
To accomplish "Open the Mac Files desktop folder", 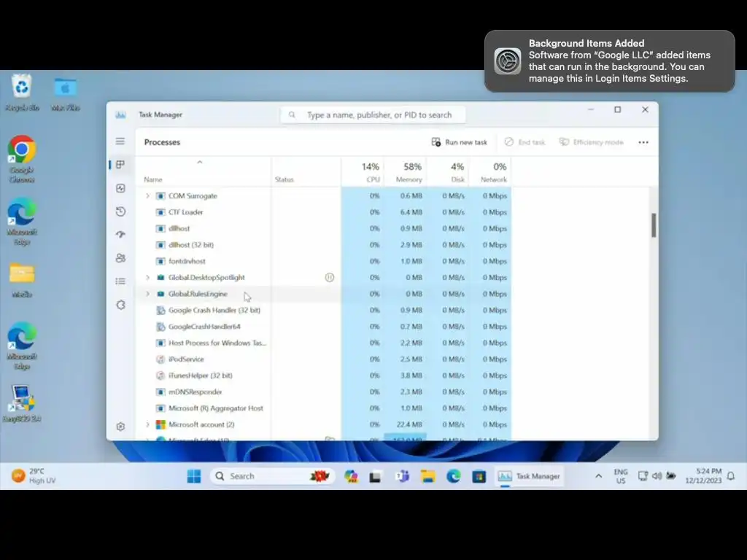I will [x=65, y=94].
